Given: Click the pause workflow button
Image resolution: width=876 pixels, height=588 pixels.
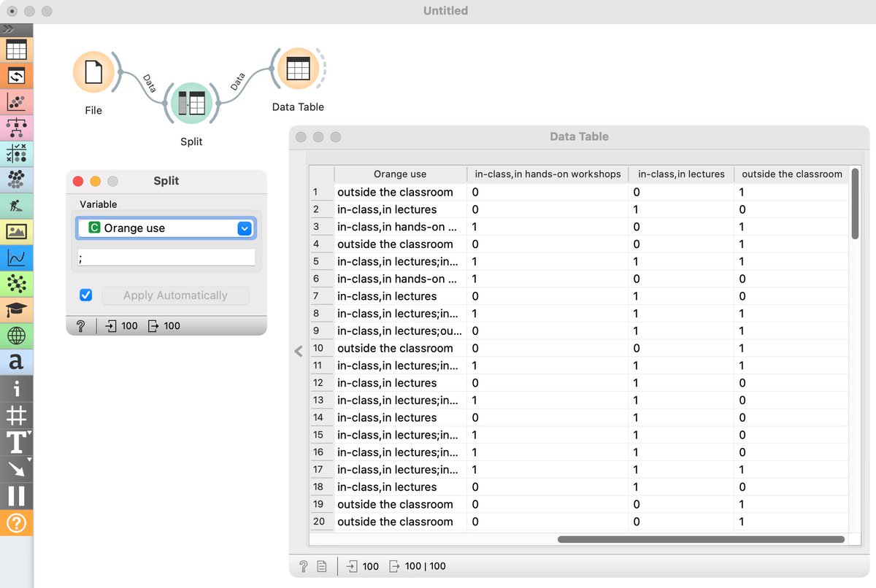Looking at the screenshot, I should pos(16,495).
